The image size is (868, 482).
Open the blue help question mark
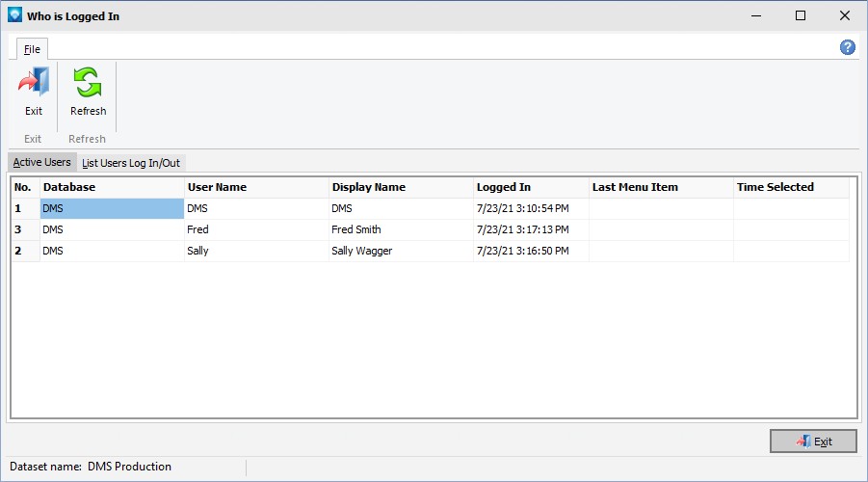[847, 47]
